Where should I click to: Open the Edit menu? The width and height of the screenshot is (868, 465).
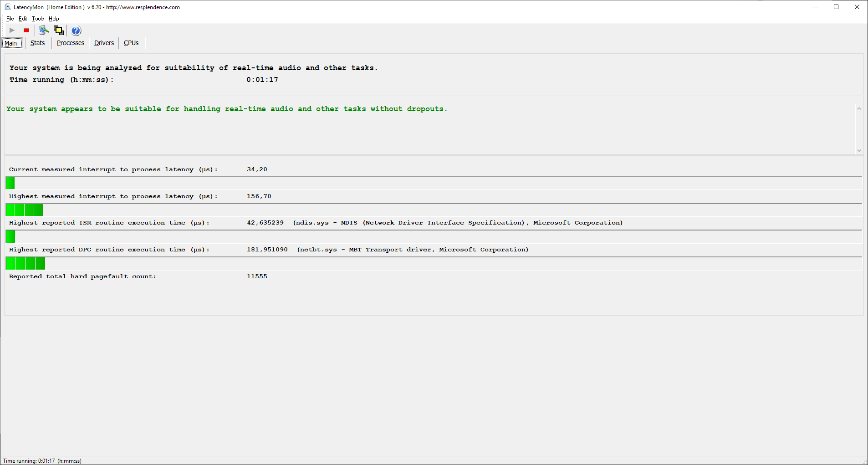23,19
